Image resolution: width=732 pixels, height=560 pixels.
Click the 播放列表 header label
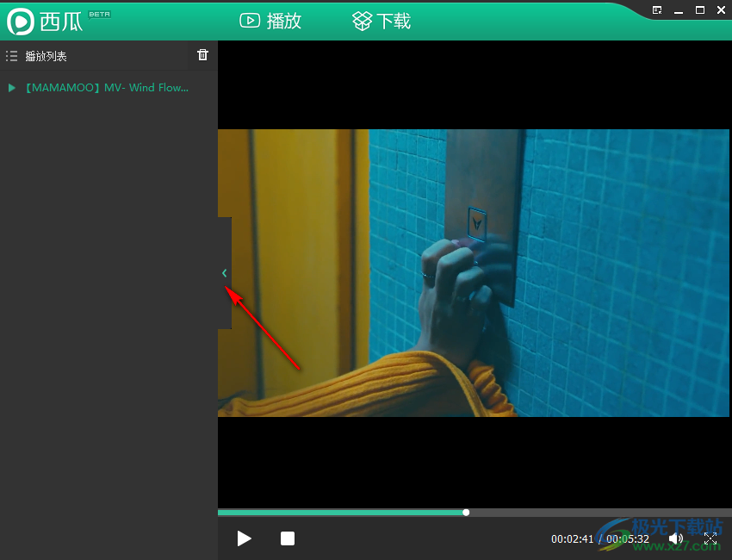46,56
